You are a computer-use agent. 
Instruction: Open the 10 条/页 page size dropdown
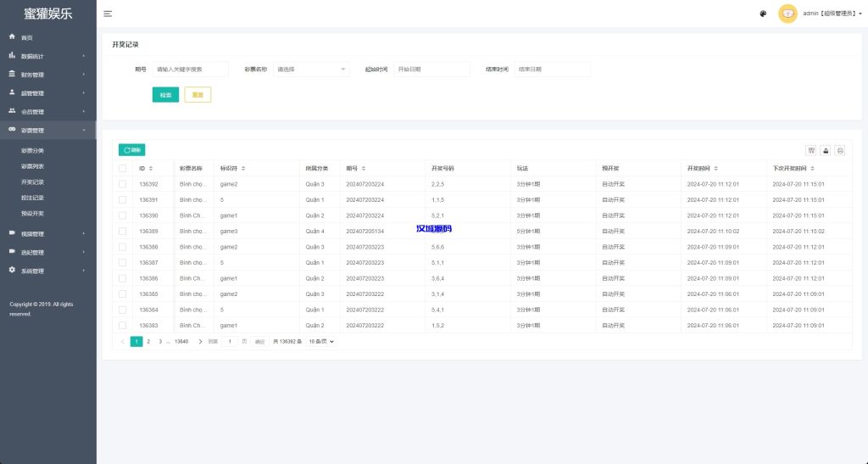coord(321,341)
